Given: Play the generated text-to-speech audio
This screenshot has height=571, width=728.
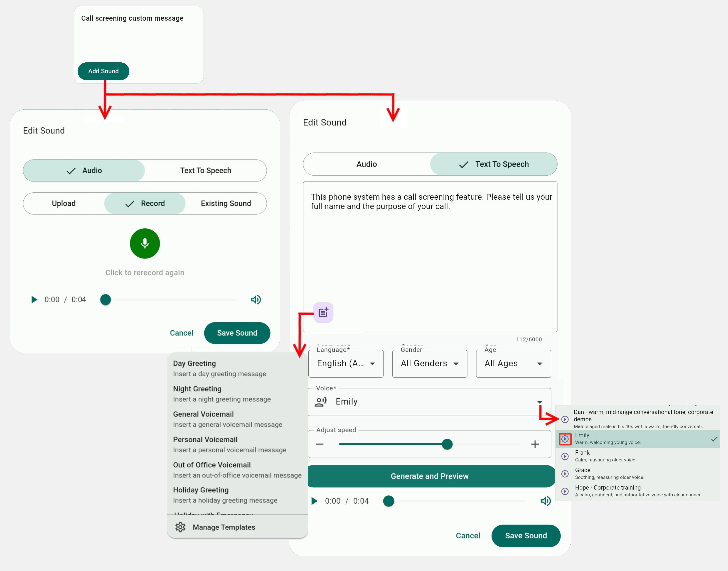Looking at the screenshot, I should [314, 501].
